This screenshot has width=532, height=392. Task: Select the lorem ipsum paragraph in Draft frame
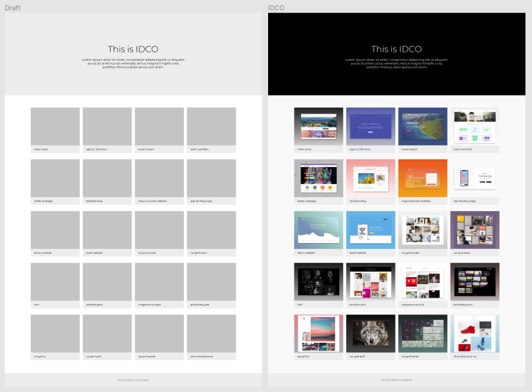[x=133, y=64]
